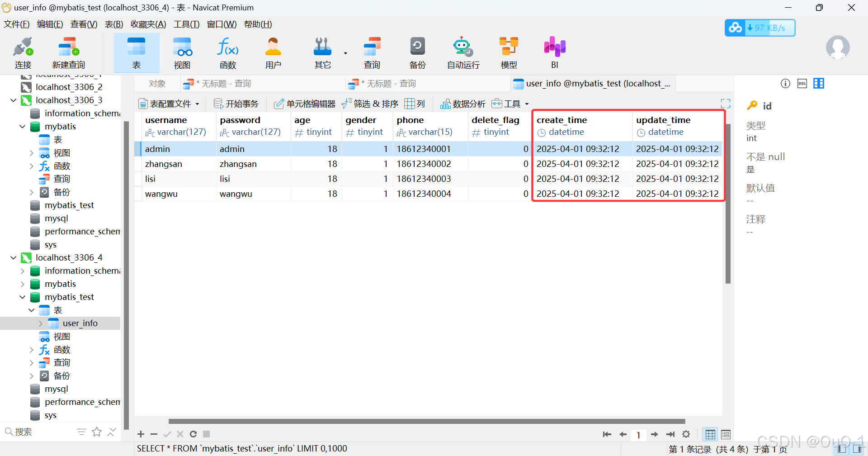Click the sidebar filter icon

point(81,432)
